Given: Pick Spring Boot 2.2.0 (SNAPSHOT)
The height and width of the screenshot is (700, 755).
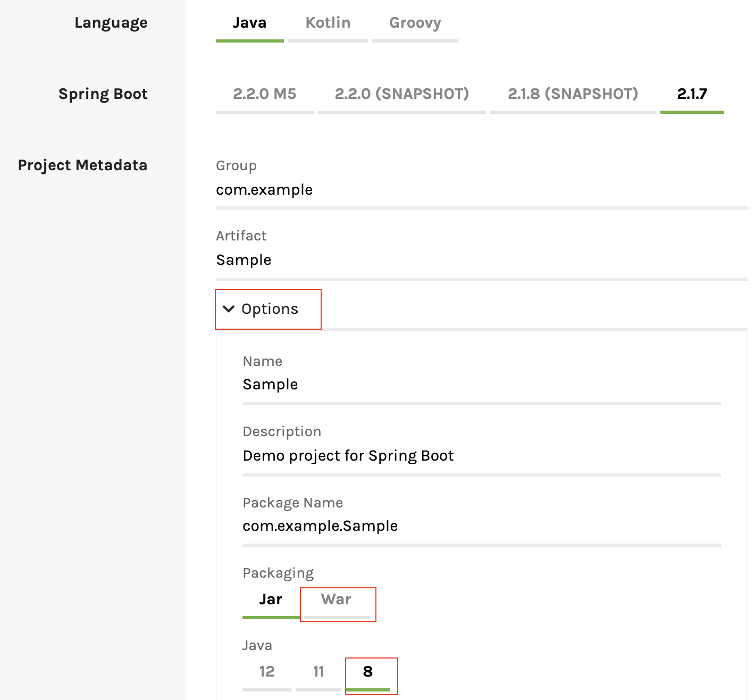Looking at the screenshot, I should 401,94.
